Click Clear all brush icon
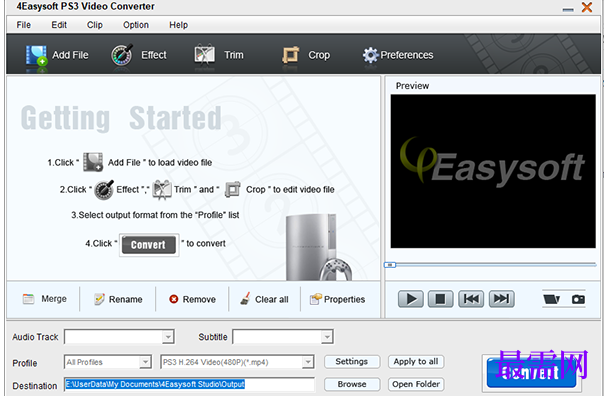The height and width of the screenshot is (396, 607). click(x=245, y=298)
